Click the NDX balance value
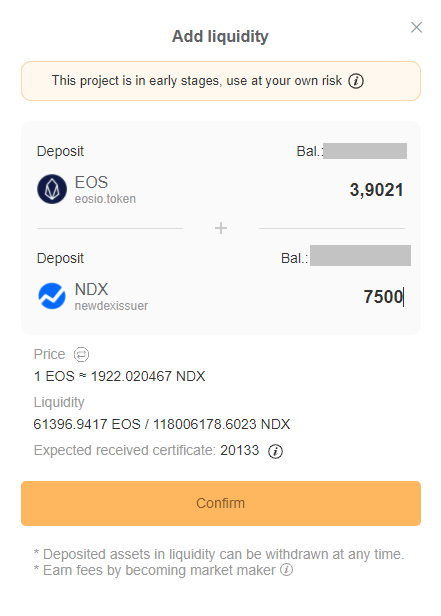Image resolution: width=441 pixels, height=616 pixels. [x=360, y=255]
